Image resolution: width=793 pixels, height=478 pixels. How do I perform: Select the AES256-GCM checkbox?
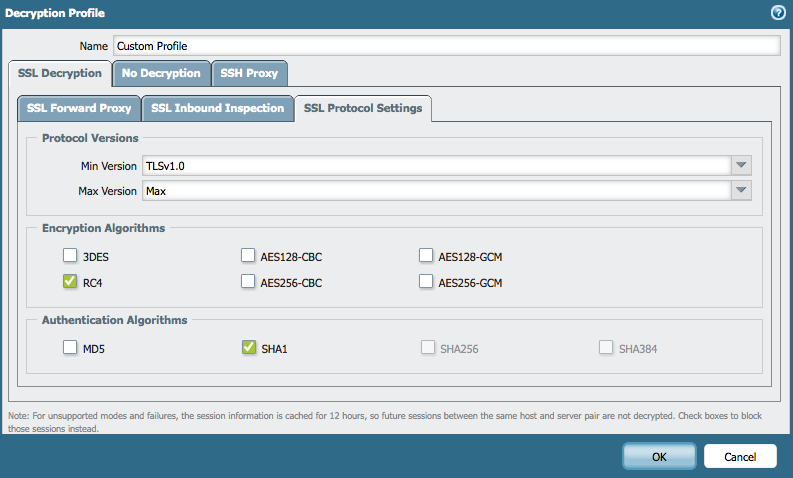click(x=426, y=282)
